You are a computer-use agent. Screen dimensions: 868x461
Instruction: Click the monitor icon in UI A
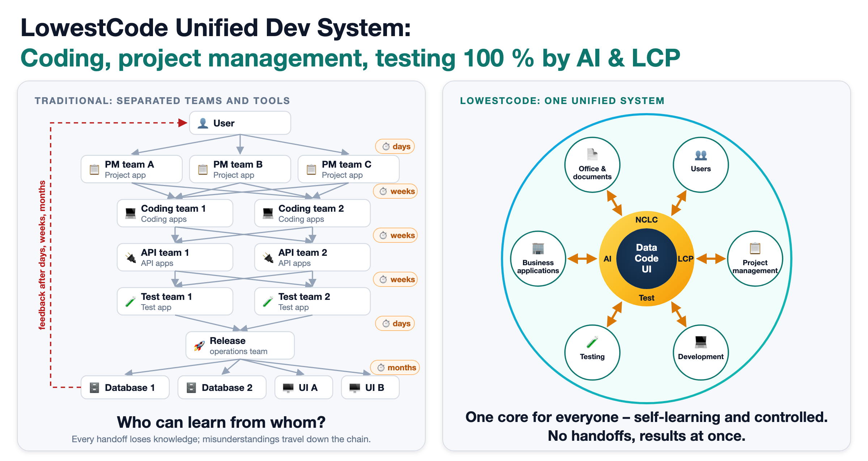coord(288,388)
